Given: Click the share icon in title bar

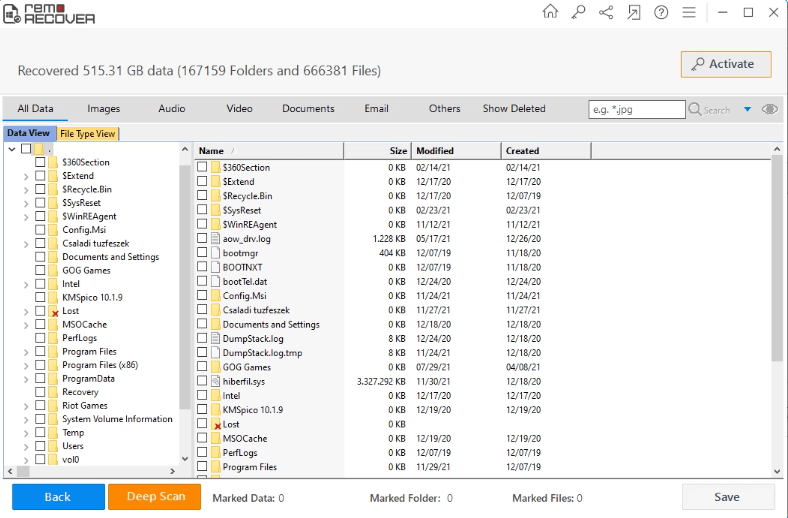Looking at the screenshot, I should pyautogui.click(x=606, y=13).
